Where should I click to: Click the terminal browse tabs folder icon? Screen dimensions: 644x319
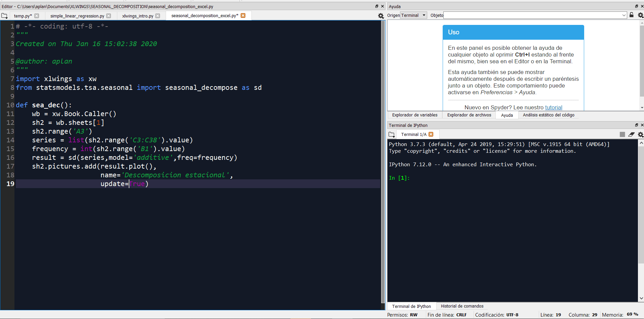392,135
